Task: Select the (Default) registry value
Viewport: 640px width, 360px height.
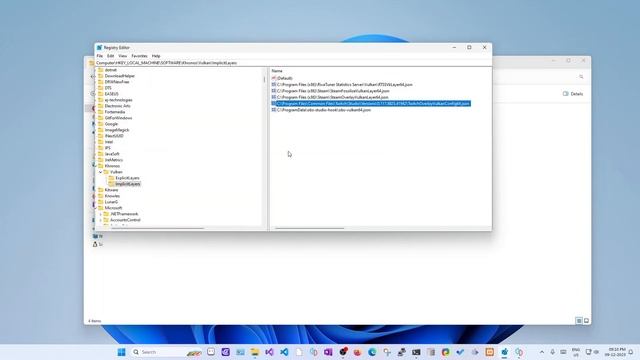Action: point(285,78)
